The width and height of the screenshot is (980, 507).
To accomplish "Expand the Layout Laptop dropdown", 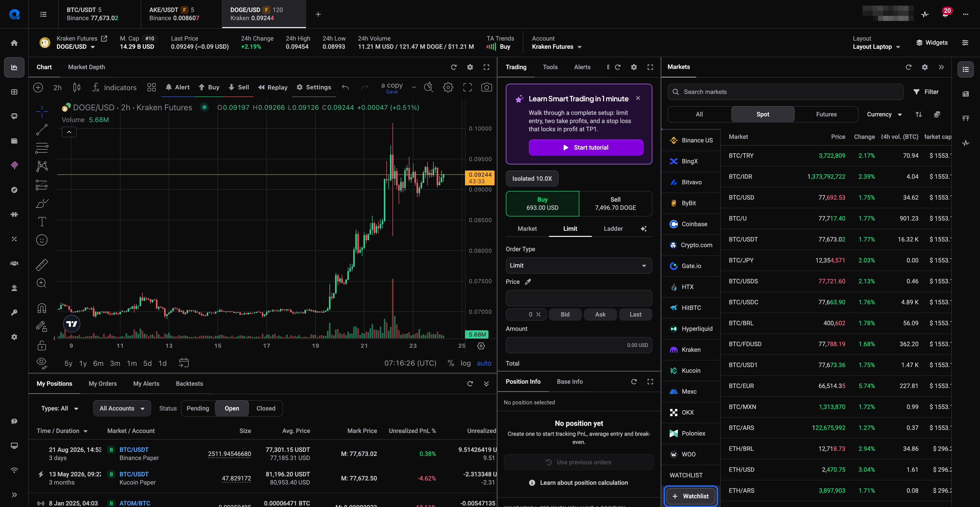I will pos(877,47).
